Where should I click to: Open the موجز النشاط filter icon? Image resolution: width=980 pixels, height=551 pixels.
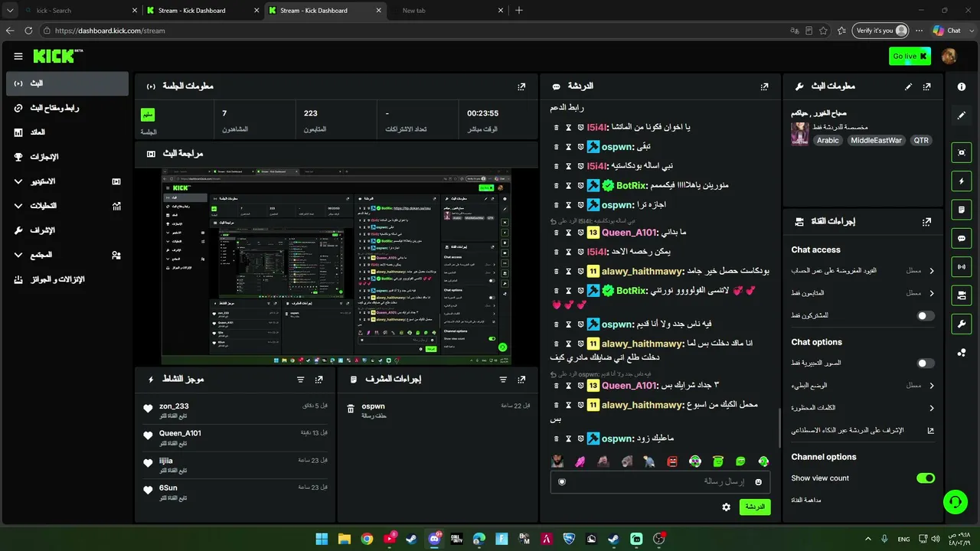301,379
